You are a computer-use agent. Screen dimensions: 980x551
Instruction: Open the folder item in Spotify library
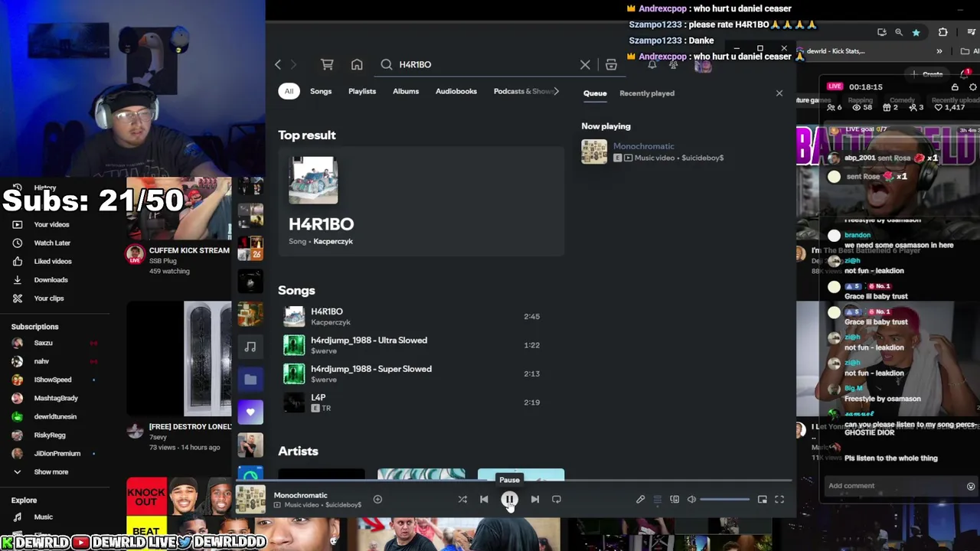point(250,379)
